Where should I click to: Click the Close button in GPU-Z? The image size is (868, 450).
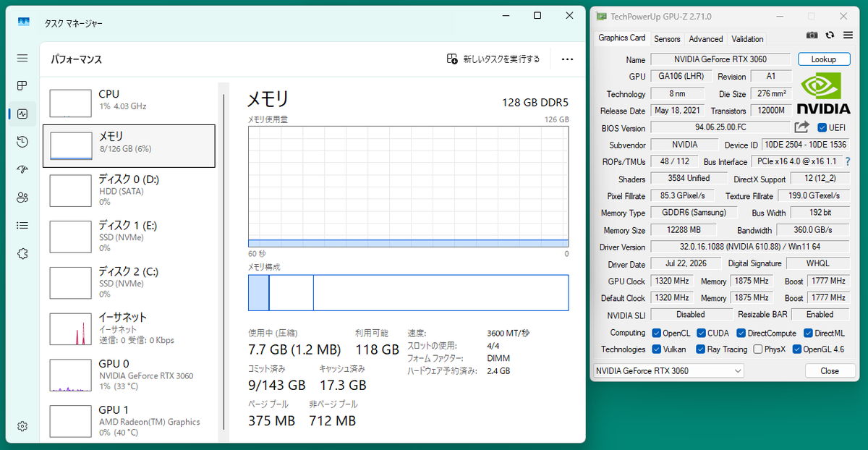pos(830,370)
